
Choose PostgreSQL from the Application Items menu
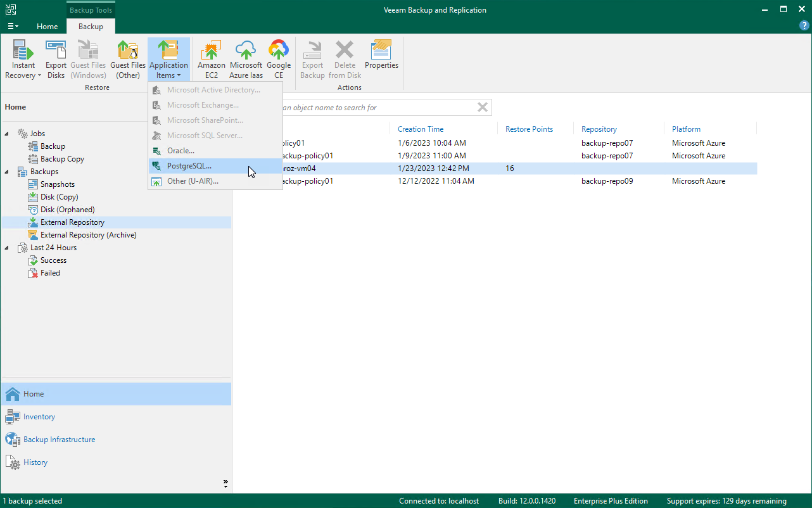pyautogui.click(x=215, y=166)
